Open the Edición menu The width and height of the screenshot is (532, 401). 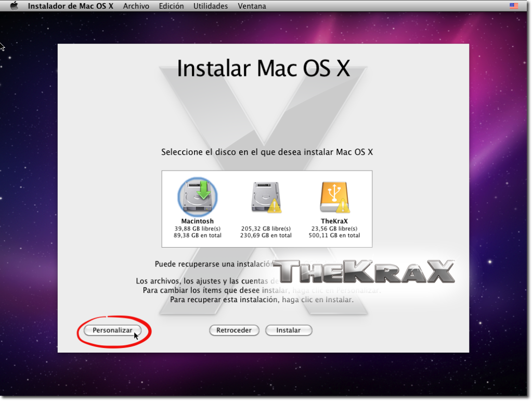click(171, 6)
